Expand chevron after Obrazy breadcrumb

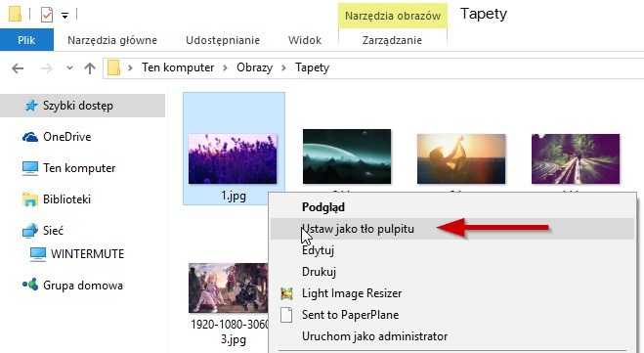click(283, 67)
